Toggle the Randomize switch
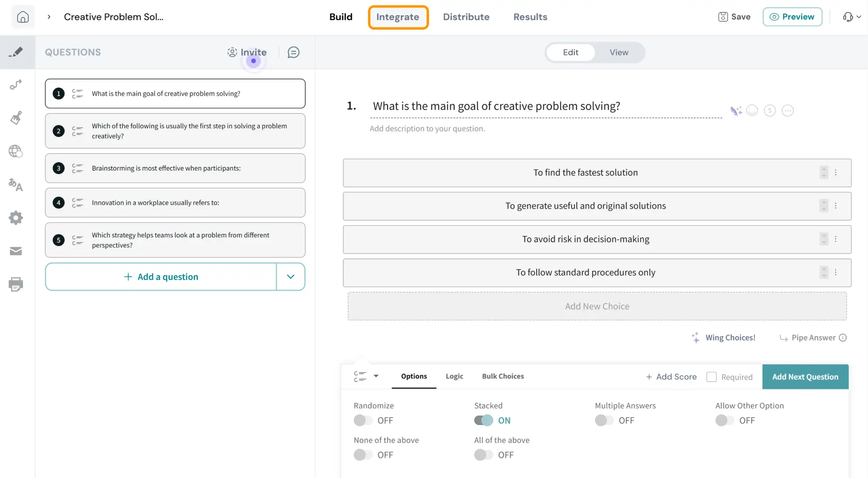This screenshot has width=868, height=478. coord(363,421)
